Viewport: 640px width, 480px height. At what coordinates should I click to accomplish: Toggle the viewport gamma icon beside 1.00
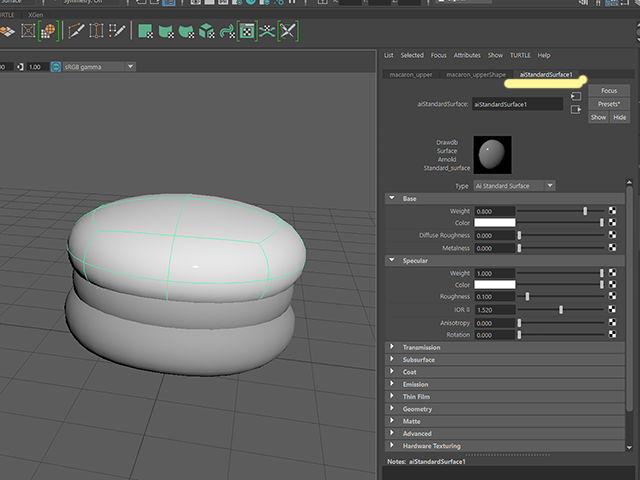(x=20, y=67)
